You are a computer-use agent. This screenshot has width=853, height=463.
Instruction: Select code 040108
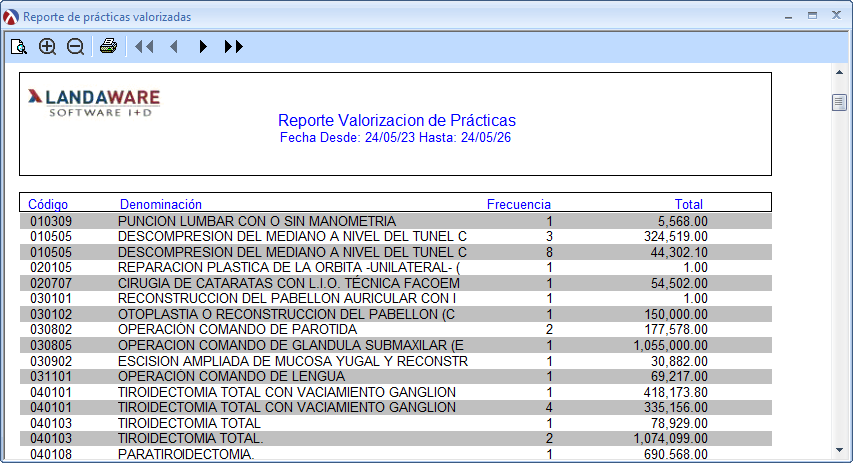coord(51,454)
